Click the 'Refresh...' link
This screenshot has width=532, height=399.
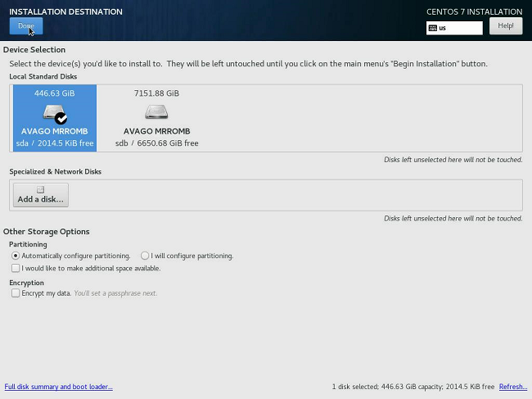coord(512,387)
